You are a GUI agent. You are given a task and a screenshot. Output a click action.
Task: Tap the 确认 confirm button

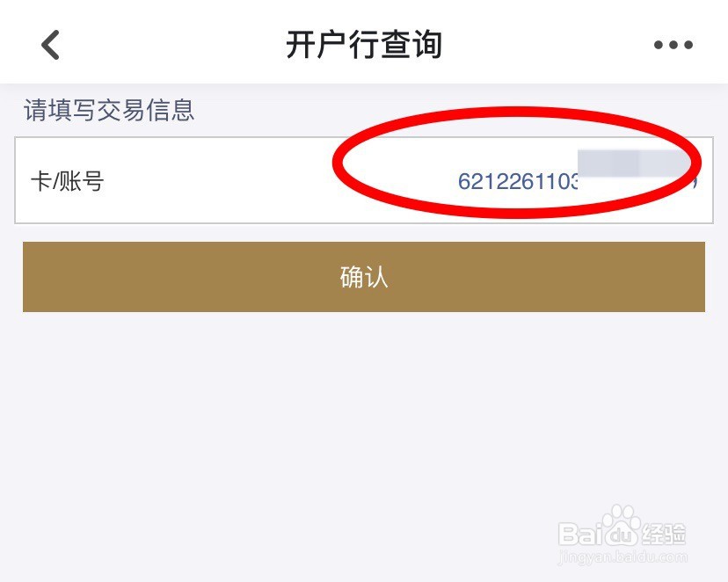point(364,277)
